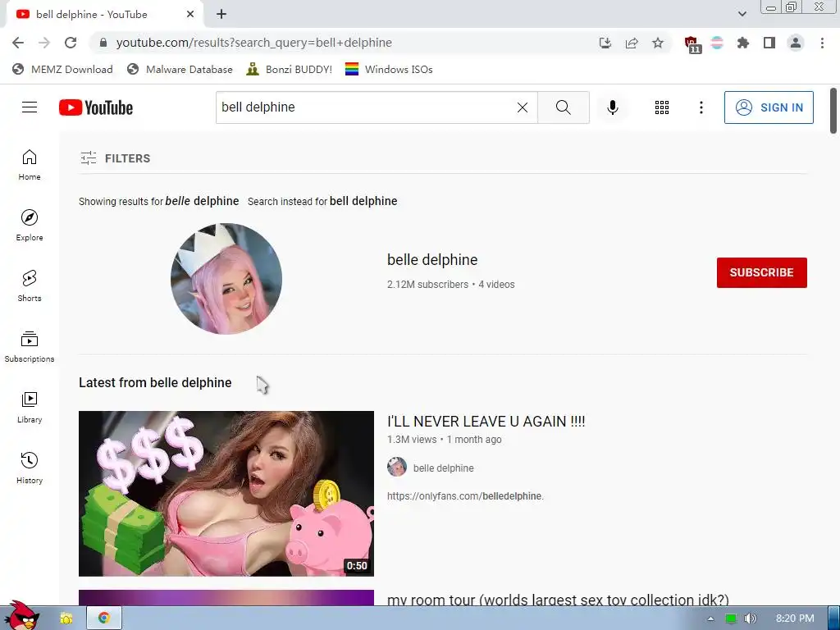This screenshot has height=630, width=840.
Task: Open the uBlock extension icon showing 11
Action: pyautogui.click(x=692, y=44)
